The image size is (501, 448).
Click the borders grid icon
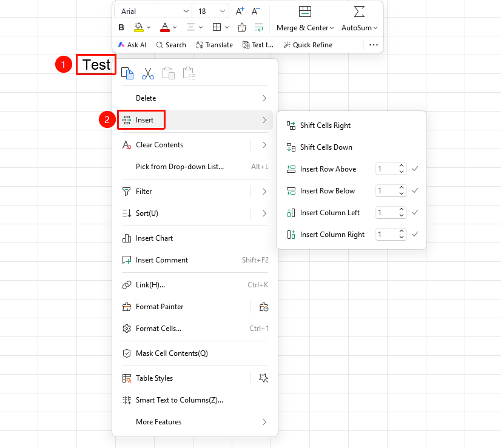pos(217,27)
